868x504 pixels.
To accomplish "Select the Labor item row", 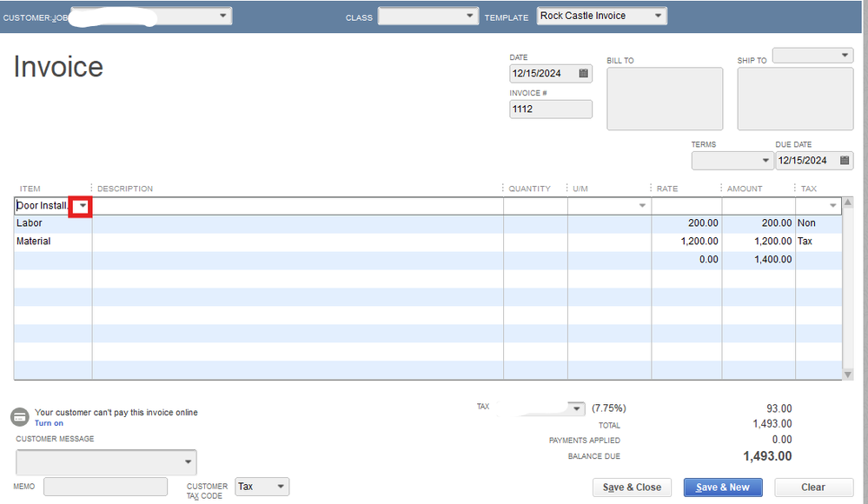I will pos(427,223).
